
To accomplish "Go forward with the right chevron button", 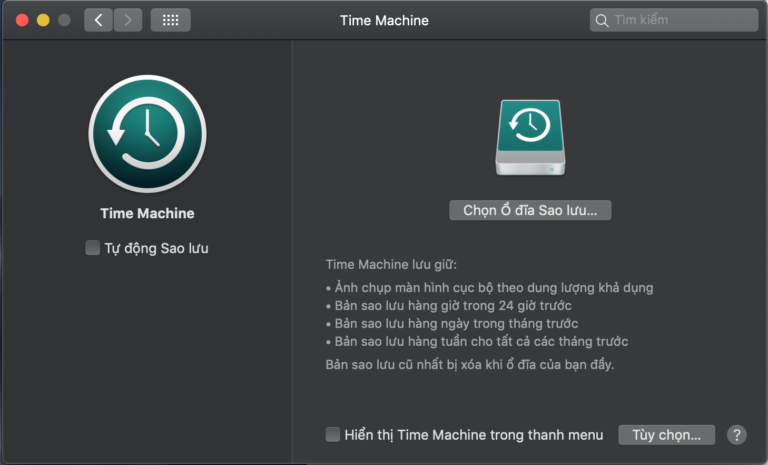I will pyautogui.click(x=128, y=20).
